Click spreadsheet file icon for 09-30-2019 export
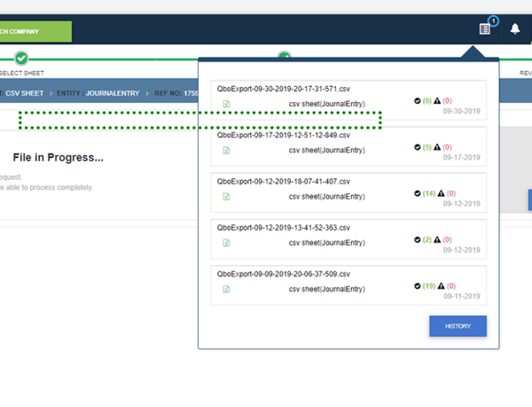This screenshot has height=407, width=532. click(x=226, y=104)
